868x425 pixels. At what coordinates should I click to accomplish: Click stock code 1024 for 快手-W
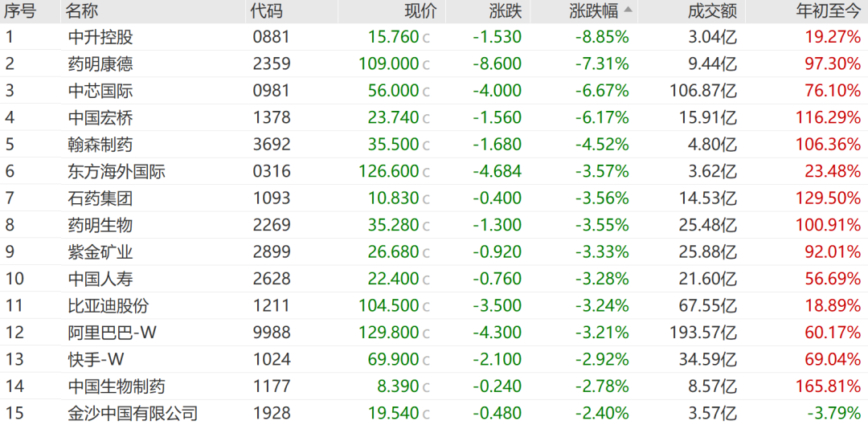[x=272, y=360]
